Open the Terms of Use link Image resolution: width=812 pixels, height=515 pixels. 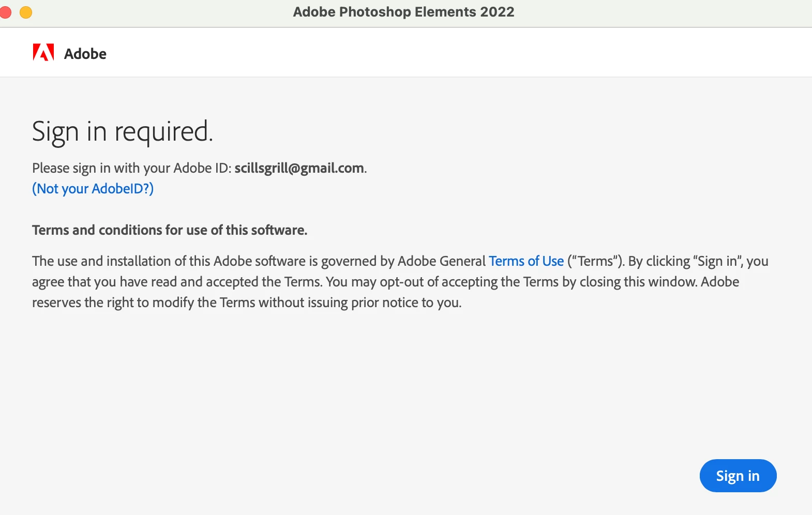(x=526, y=261)
